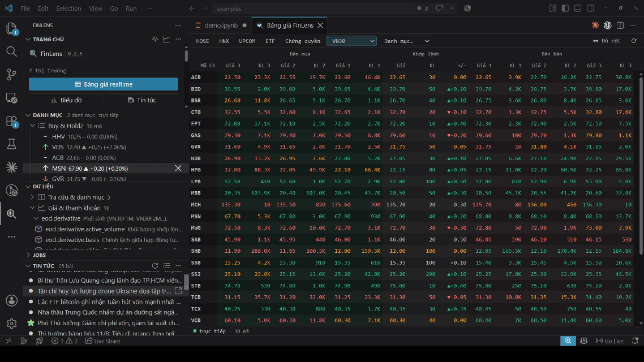Viewport: 644px width, 362px height.
Task: Collapse Giá & thanh khoản node
Action: (32, 208)
